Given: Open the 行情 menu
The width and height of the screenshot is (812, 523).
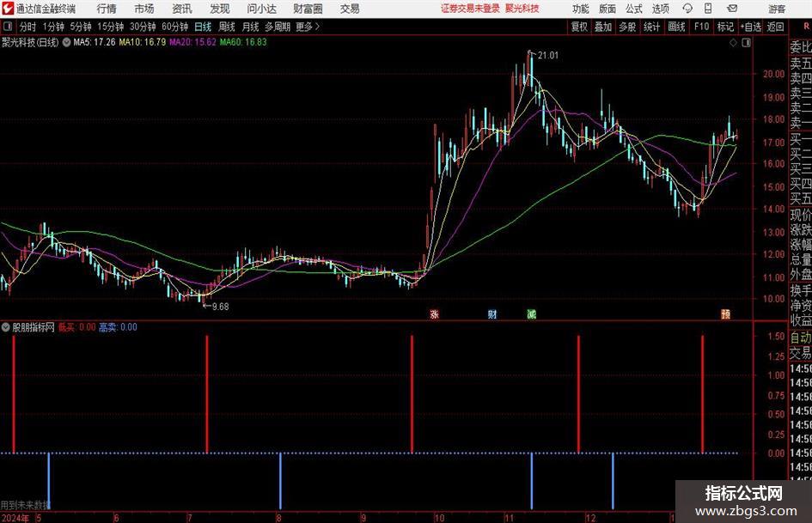Looking at the screenshot, I should pos(107,9).
